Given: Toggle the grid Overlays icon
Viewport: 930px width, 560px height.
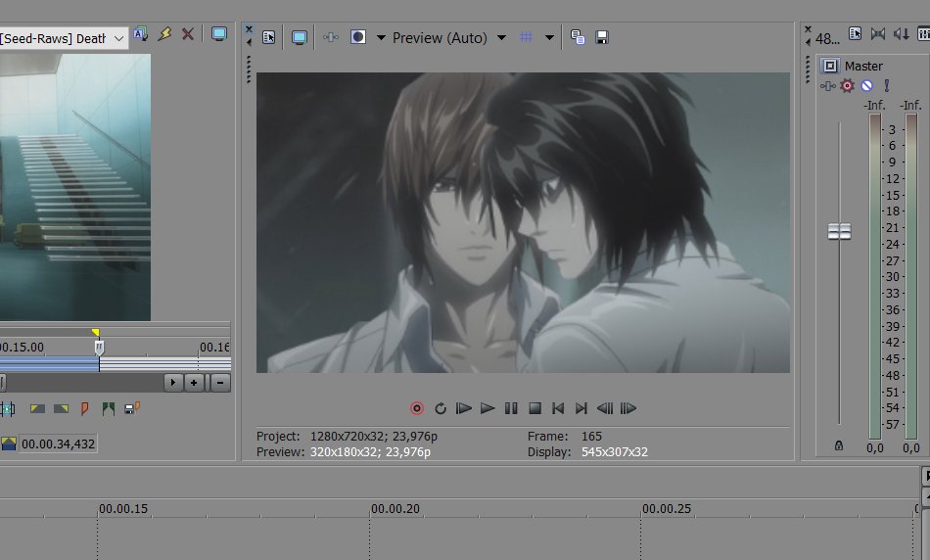Looking at the screenshot, I should coord(526,37).
